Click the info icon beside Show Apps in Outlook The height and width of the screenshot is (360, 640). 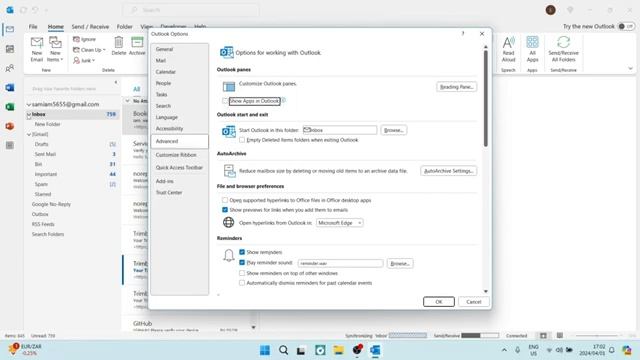click(x=284, y=100)
